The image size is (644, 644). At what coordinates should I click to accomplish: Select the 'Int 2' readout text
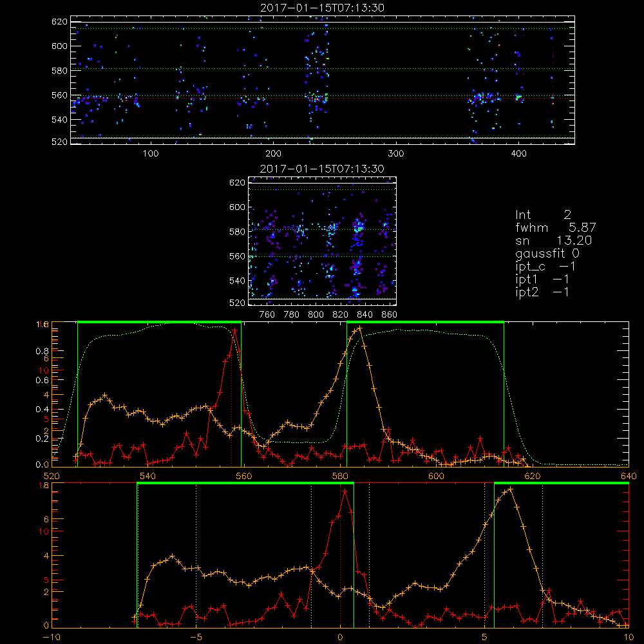tap(543, 215)
